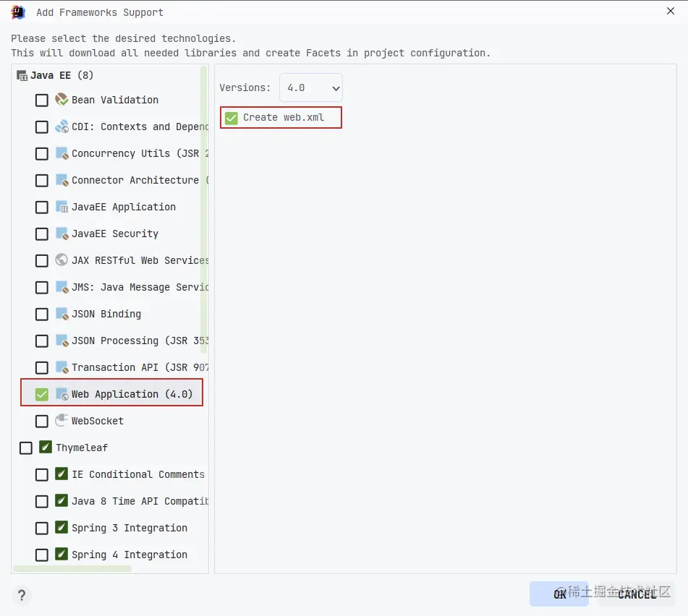Image resolution: width=688 pixels, height=616 pixels.
Task: Click the JMS Java Message Service icon
Action: 61,287
